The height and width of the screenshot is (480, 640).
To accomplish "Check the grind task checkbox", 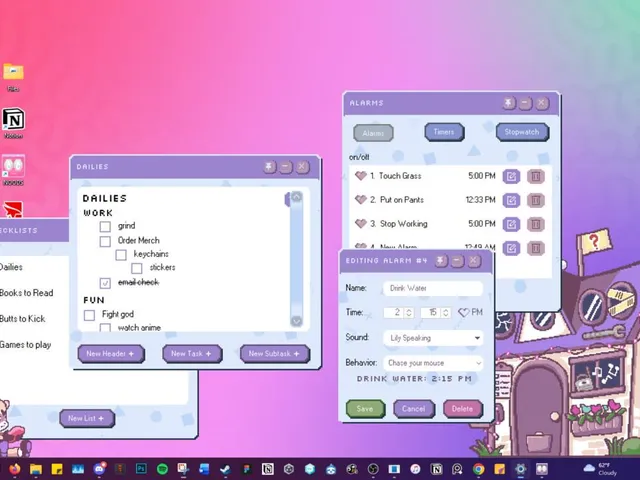I will click(x=105, y=226).
